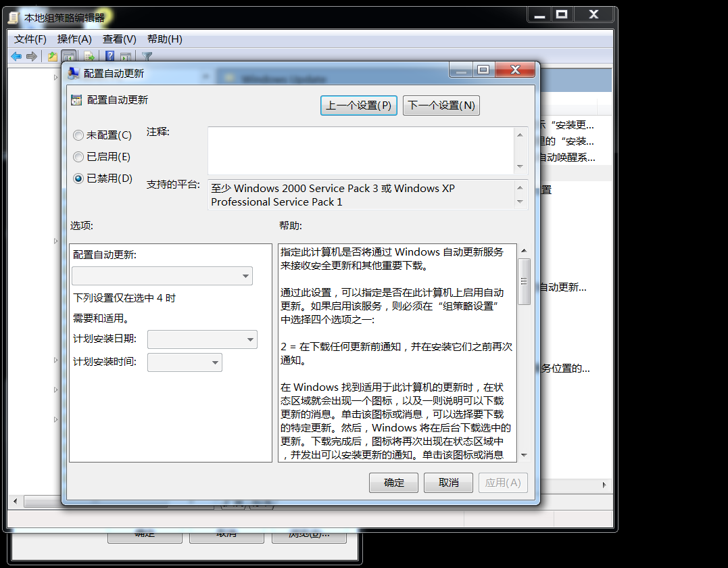This screenshot has width=728, height=568.
Task: Click 取消 to cancel the dialog
Action: point(449,483)
